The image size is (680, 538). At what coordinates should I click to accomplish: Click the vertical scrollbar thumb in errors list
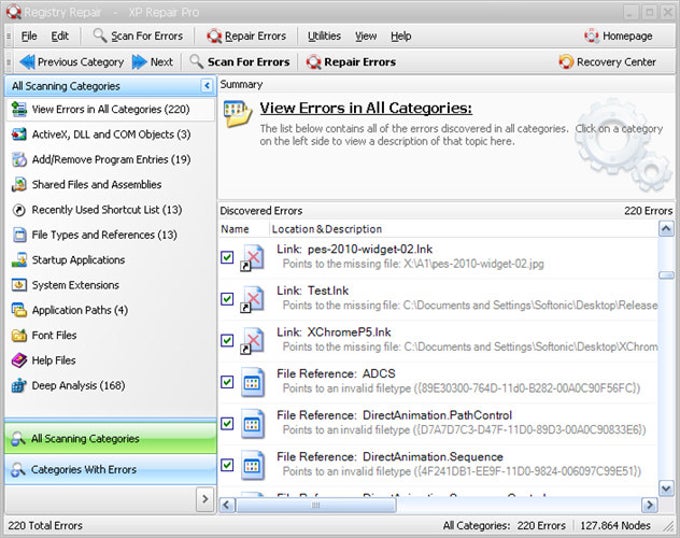666,275
